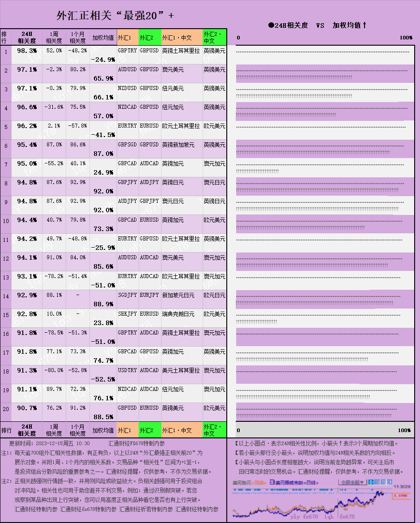Image resolution: width=420 pixels, height=523 pixels.
Task: Click GBPJPY in the 外汇1 column of rank 8
Action: coord(127,182)
